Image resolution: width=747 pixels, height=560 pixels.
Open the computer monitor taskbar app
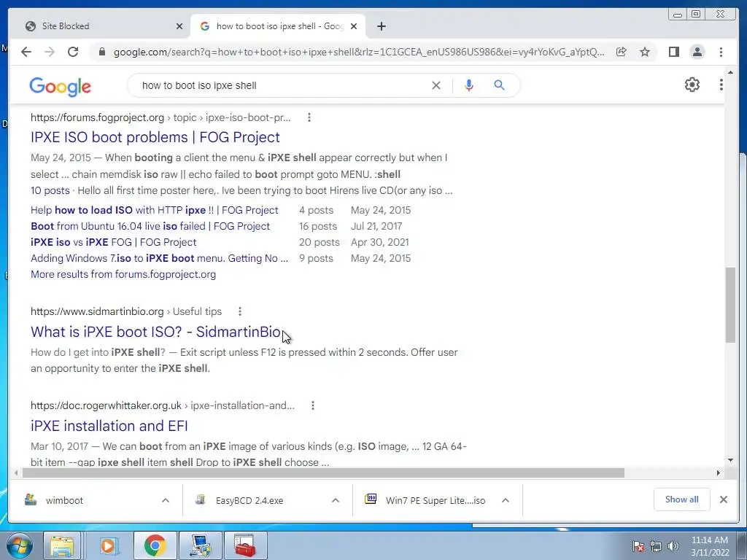200,545
